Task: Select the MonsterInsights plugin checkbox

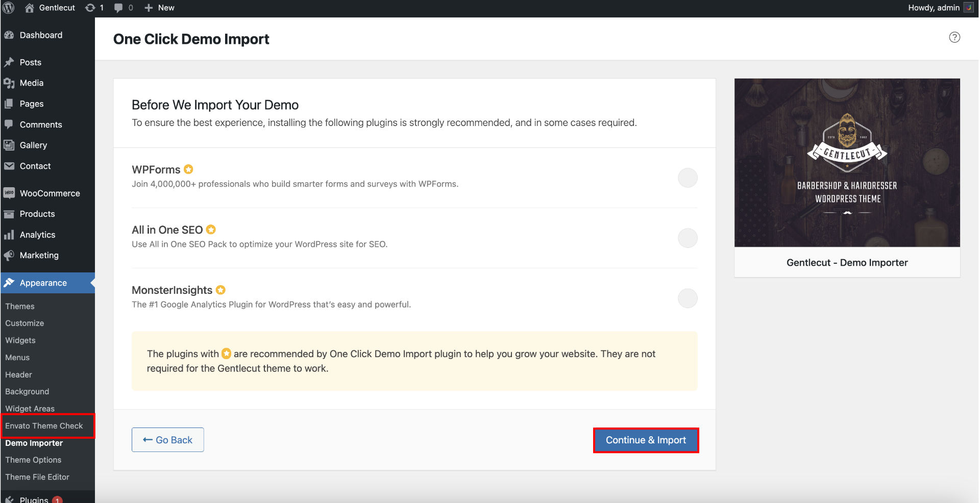Action: [687, 298]
